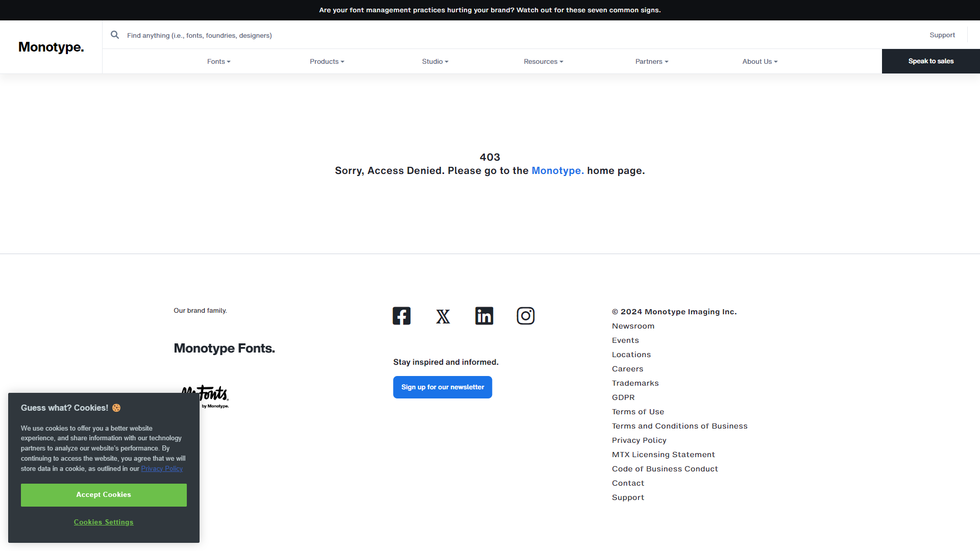Click Sign up for our newsletter
This screenshot has height=551, width=980.
coord(442,387)
